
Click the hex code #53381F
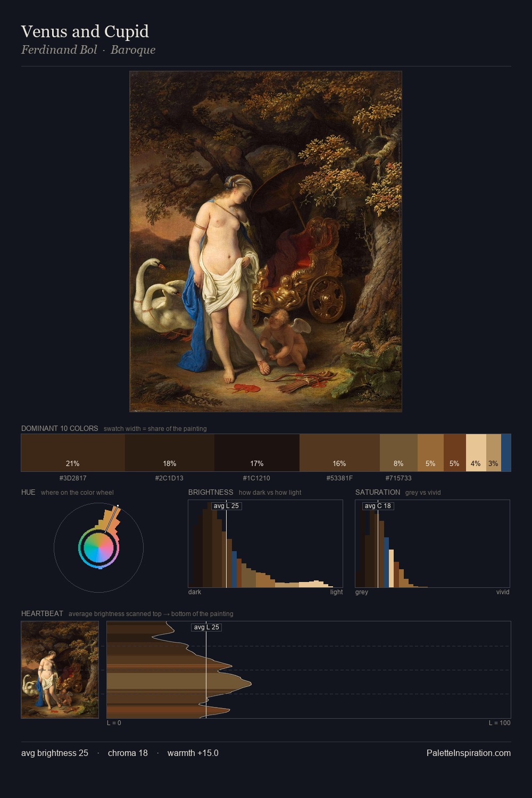point(339,478)
